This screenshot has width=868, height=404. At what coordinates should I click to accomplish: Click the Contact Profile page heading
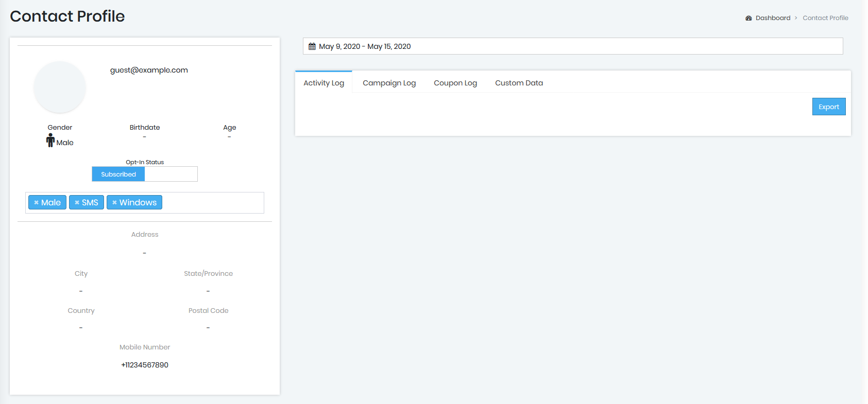click(x=67, y=16)
